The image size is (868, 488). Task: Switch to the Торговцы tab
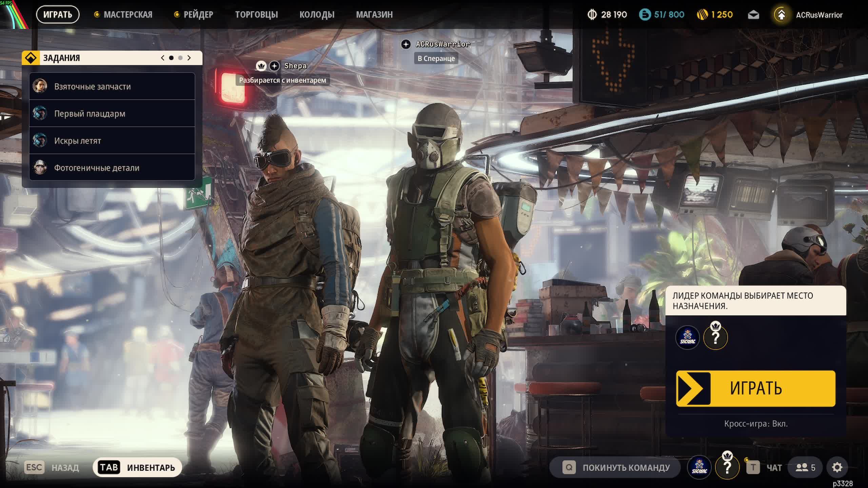(x=256, y=15)
